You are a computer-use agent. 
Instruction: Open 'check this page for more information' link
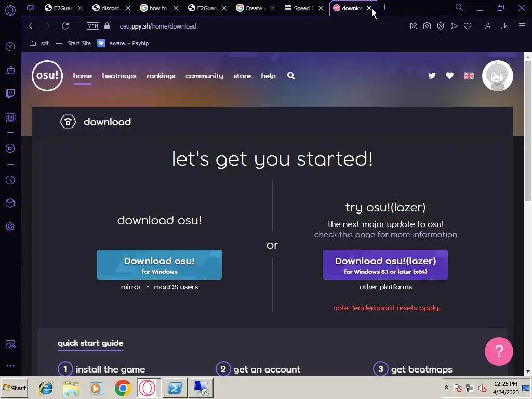pos(385,234)
